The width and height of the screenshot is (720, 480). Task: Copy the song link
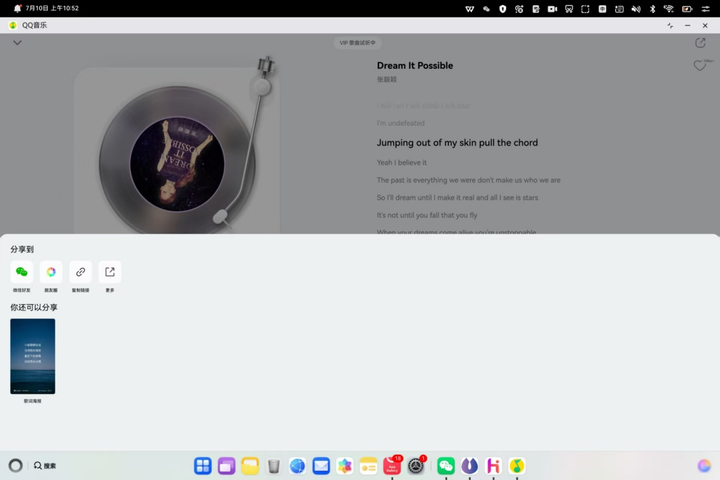[80, 272]
